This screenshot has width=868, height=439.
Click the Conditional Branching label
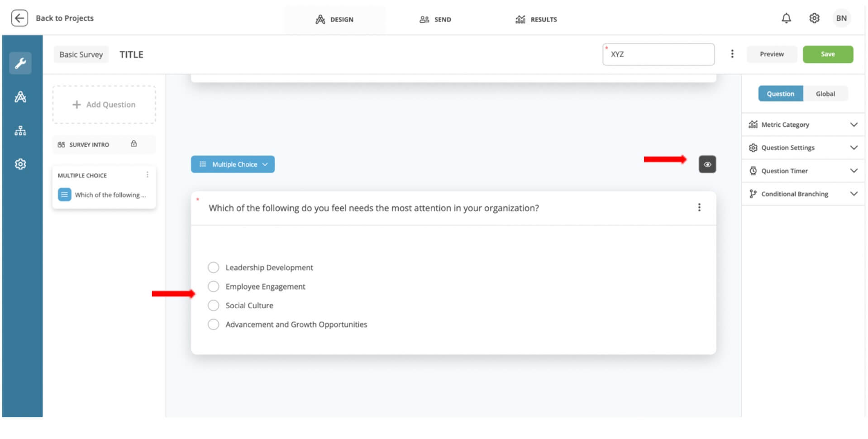click(795, 194)
